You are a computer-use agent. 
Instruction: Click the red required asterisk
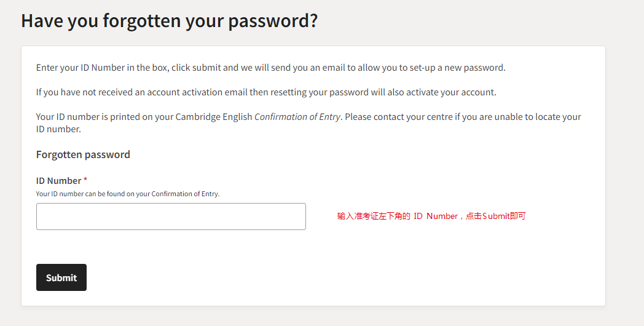85,180
